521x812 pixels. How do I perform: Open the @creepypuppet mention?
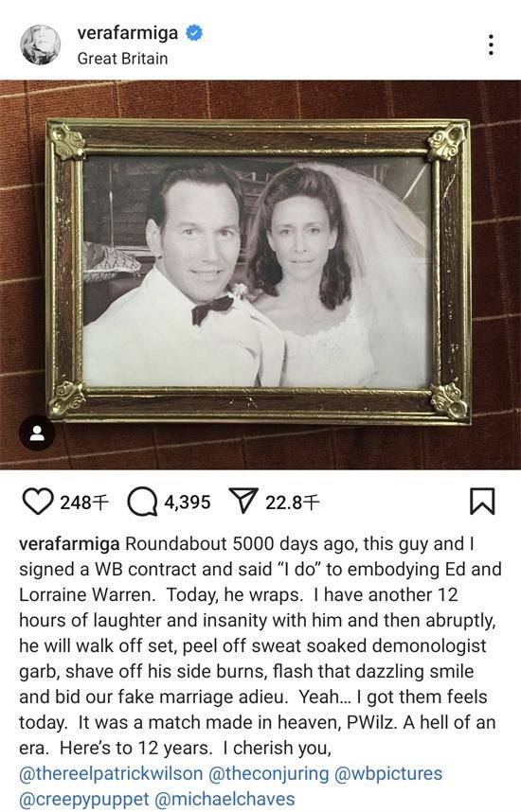click(84, 799)
